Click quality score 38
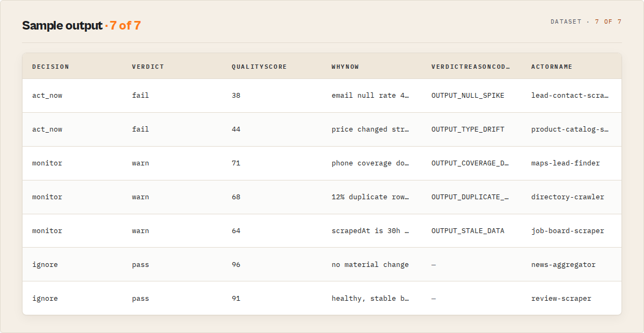 [x=236, y=96]
